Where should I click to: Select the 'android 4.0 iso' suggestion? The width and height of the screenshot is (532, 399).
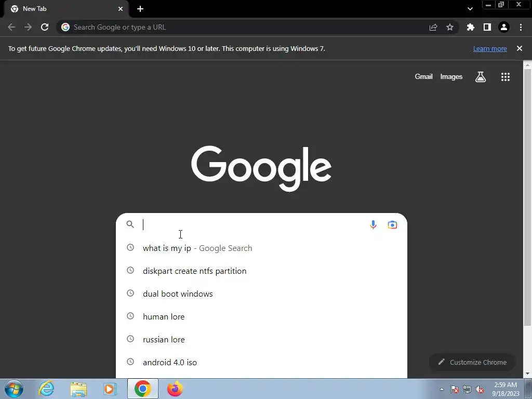pos(262,362)
